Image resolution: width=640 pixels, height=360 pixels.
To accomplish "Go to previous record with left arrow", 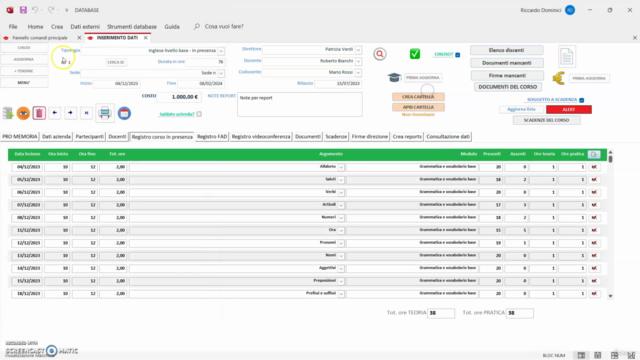I will coord(55,113).
